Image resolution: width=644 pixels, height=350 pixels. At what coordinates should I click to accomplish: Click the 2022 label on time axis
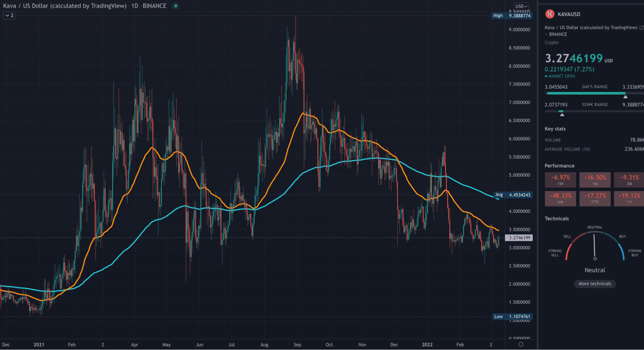427,345
